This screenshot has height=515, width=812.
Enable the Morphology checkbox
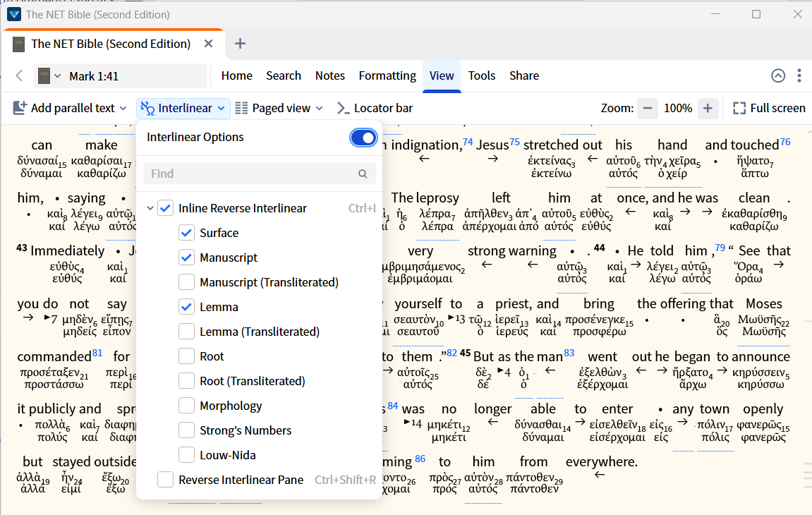(186, 406)
